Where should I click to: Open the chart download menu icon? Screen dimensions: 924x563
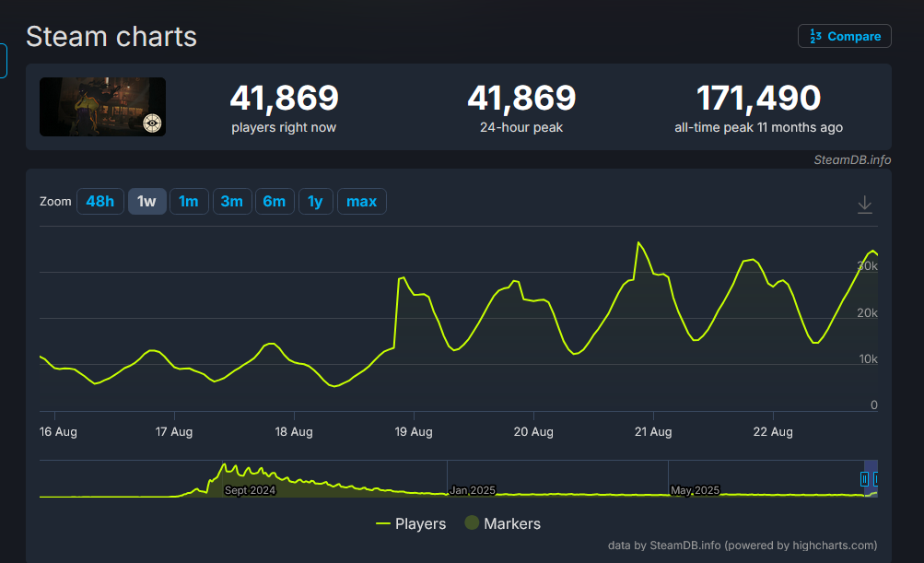[x=864, y=205]
